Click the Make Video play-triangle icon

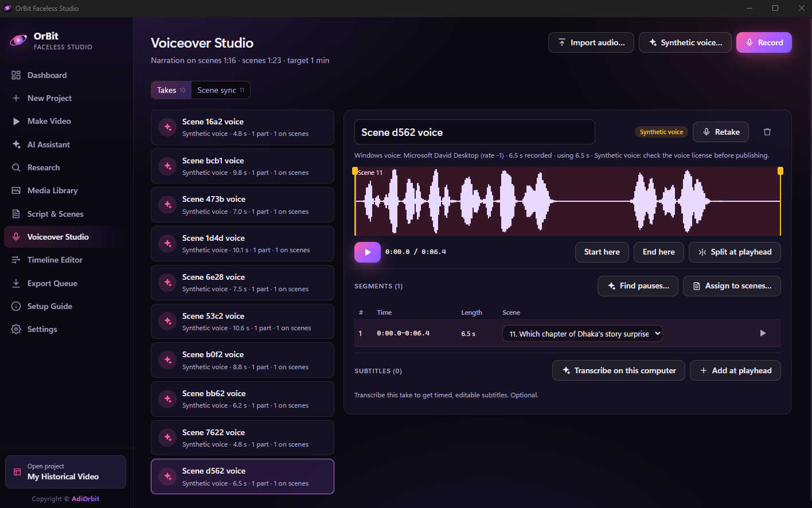tap(16, 121)
